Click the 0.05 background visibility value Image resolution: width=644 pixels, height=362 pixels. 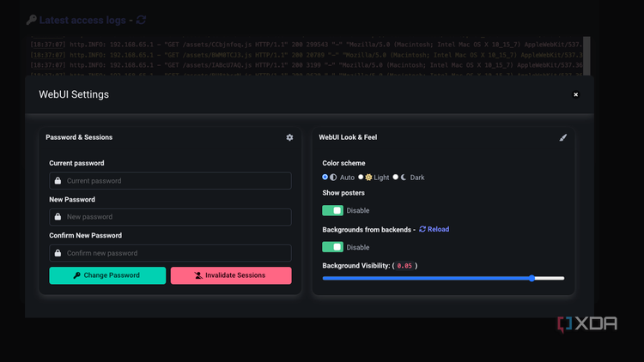[x=404, y=266]
